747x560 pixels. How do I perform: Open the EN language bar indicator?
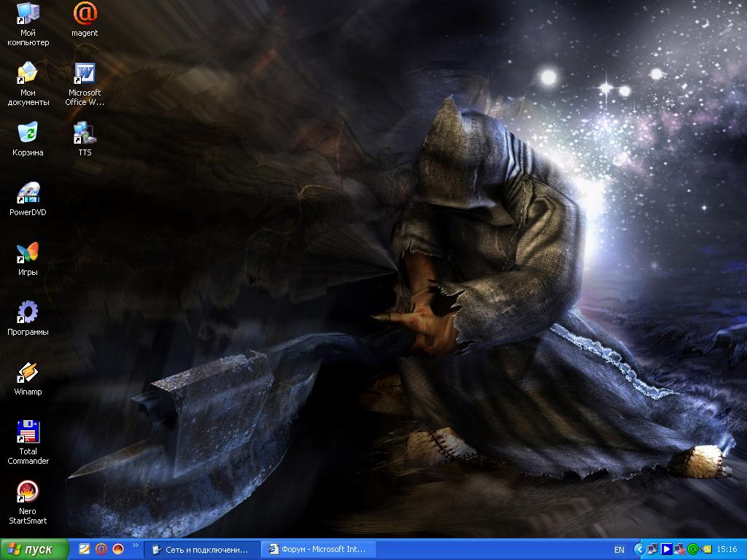pos(619,550)
